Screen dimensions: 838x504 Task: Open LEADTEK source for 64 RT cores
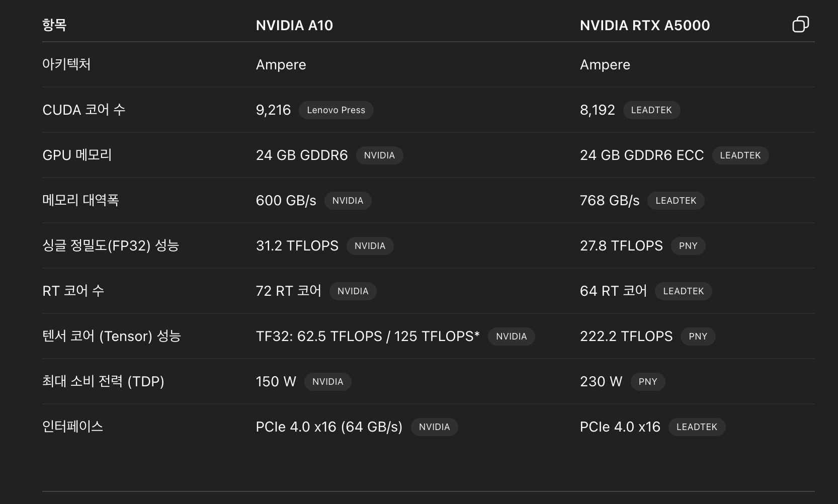tap(683, 291)
